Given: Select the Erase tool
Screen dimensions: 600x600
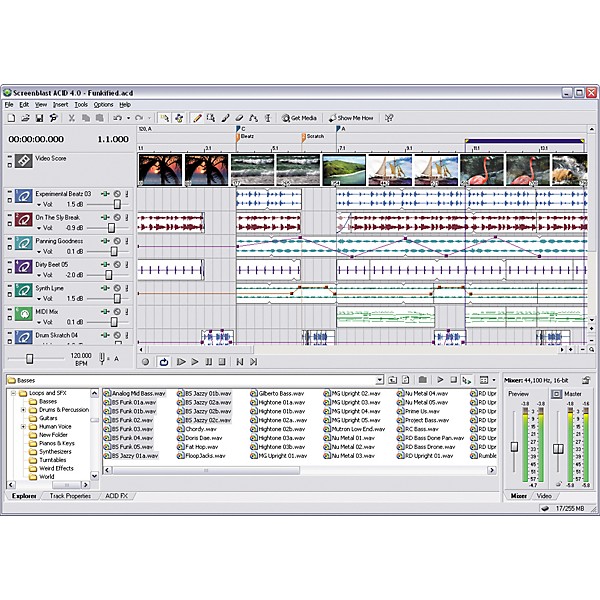Looking at the screenshot, I should pos(239,118).
